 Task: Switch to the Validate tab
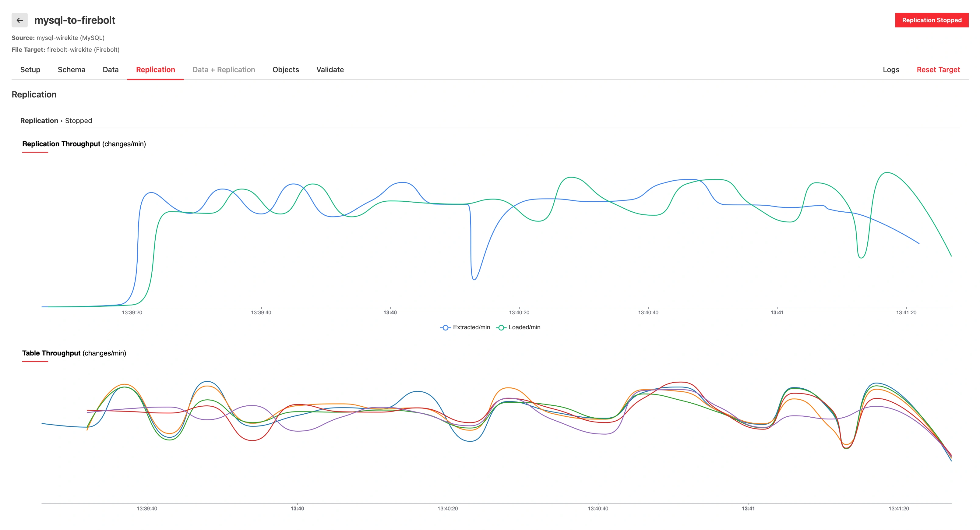point(330,70)
